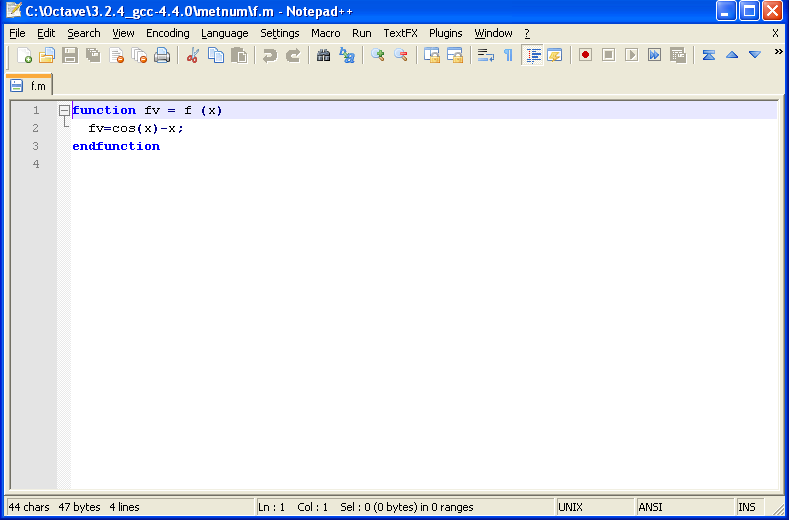This screenshot has width=789, height=520.
Task: Click the Undo arrow icon
Action: point(270,55)
